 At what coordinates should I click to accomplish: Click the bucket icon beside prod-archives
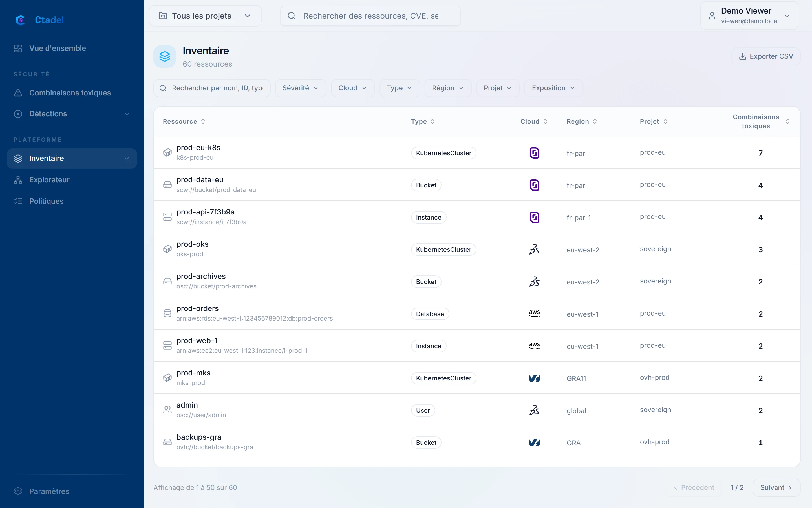[167, 281]
